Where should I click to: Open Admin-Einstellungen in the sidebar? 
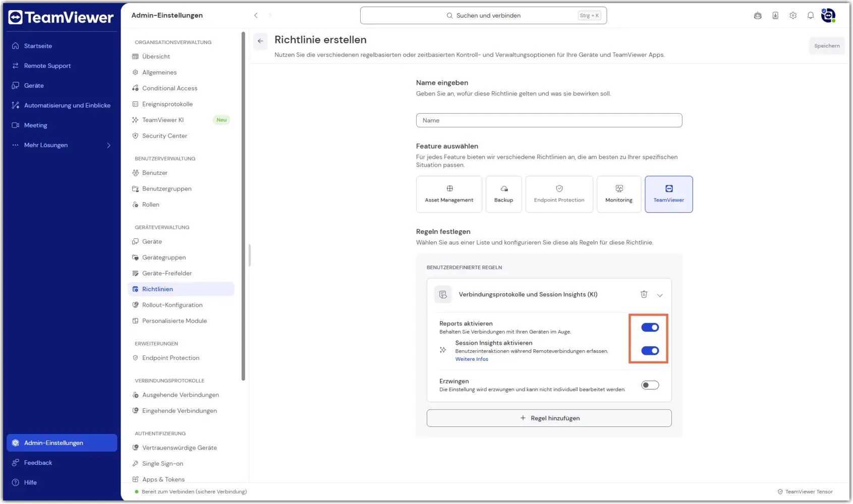pyautogui.click(x=62, y=443)
